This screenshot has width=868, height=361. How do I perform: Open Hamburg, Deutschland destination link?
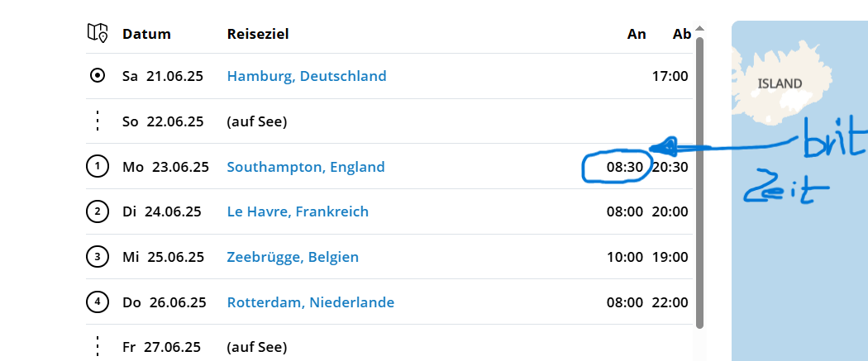point(307,76)
